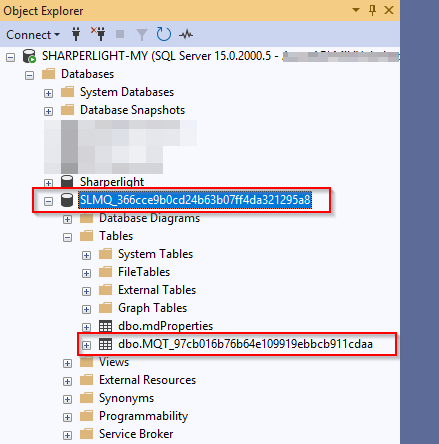
Task: Select the dbo.MQT_97cb016b76b64e109919ebbcb911cdaa table
Action: click(x=245, y=344)
